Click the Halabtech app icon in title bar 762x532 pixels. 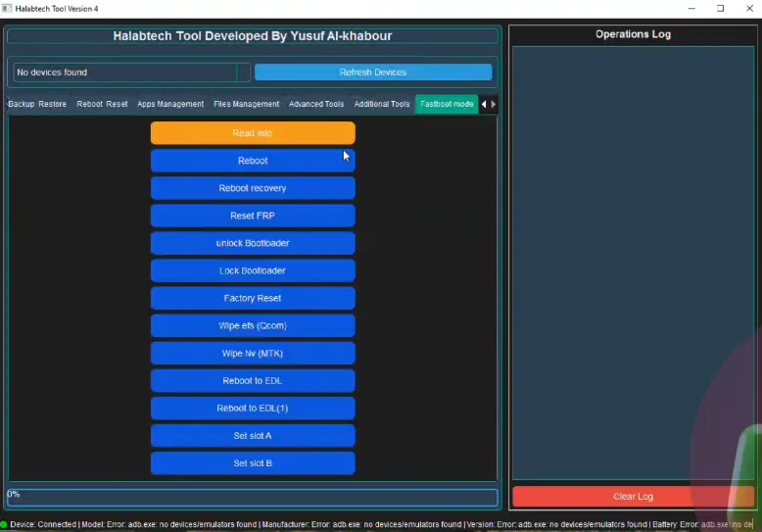[8, 9]
